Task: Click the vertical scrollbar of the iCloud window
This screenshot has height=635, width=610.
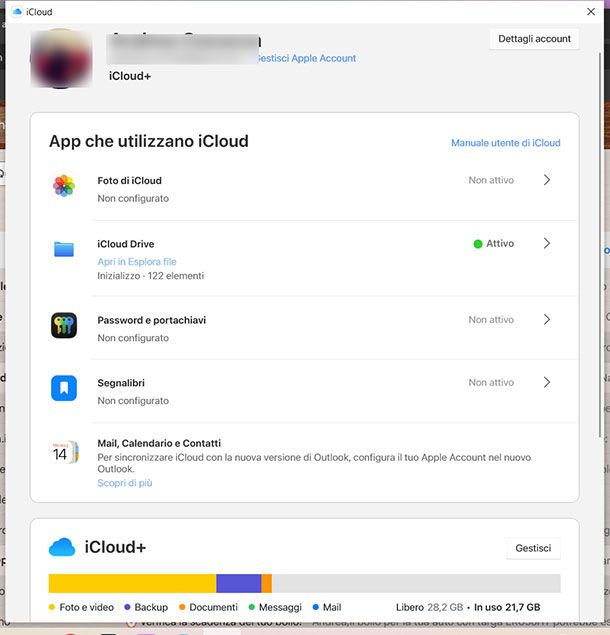Action: click(x=600, y=244)
